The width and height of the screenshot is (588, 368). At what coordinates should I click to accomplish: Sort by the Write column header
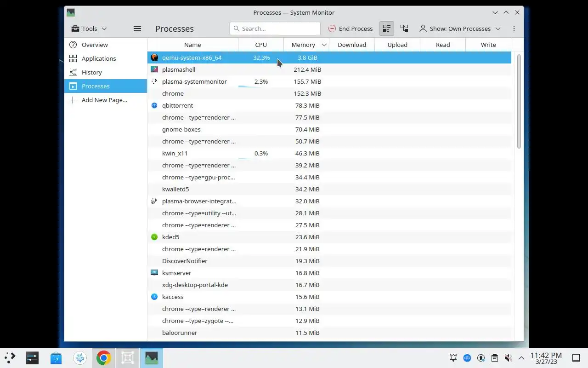pyautogui.click(x=488, y=45)
